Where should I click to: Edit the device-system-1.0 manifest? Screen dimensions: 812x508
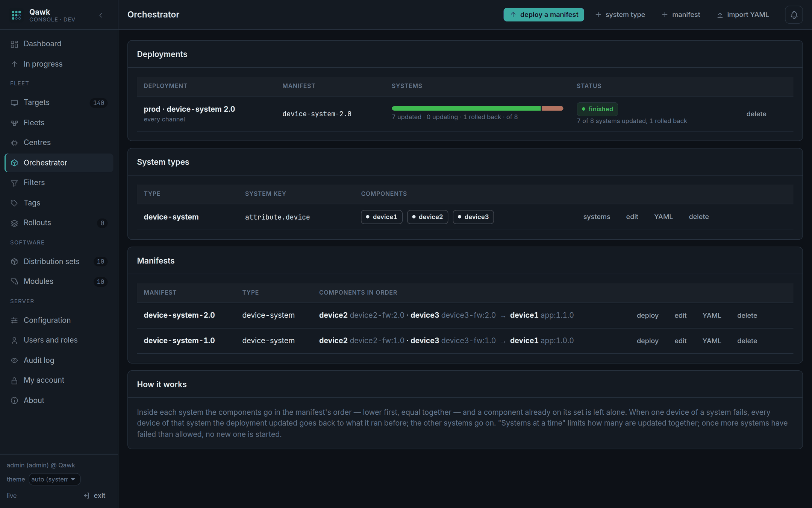680,341
